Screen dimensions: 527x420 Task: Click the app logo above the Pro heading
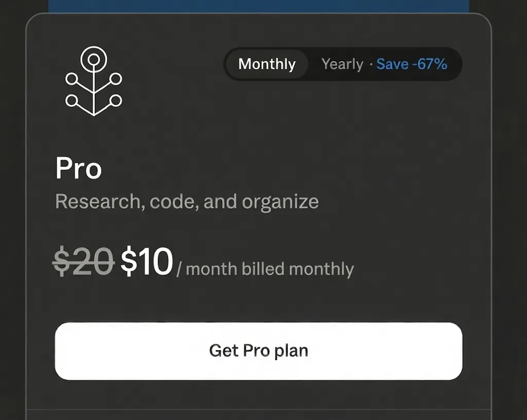pos(94,81)
